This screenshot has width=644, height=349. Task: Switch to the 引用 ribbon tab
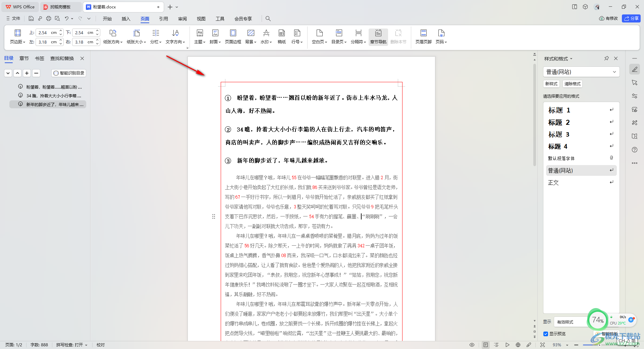tap(164, 19)
